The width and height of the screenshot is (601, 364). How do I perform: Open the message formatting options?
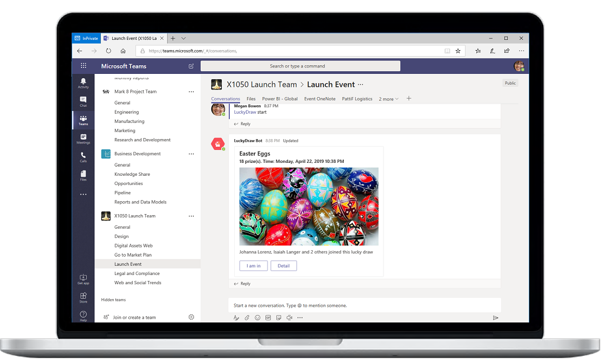click(x=236, y=318)
